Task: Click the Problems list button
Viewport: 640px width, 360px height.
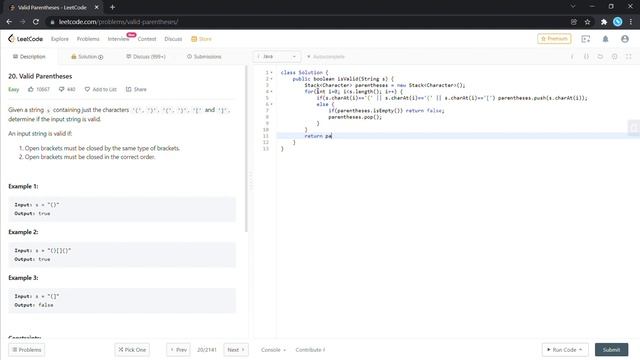Action: point(27,350)
